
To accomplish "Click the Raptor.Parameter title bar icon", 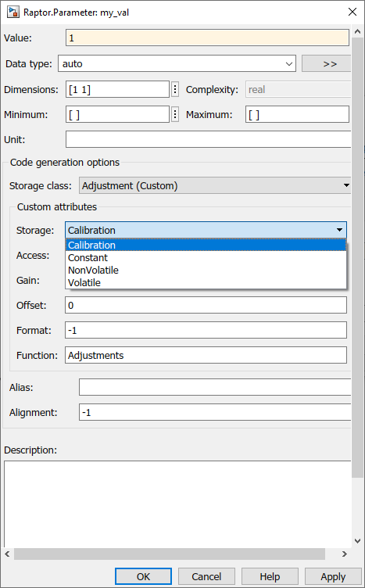I will point(13,12).
